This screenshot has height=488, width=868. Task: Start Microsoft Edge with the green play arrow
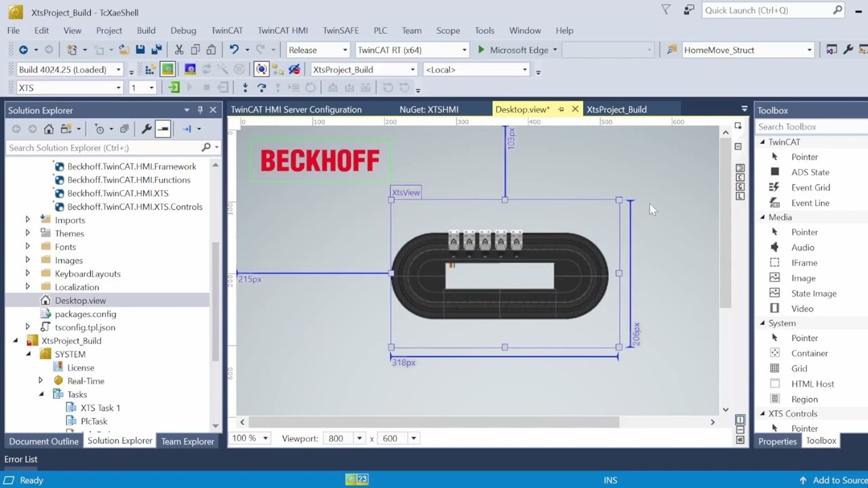[481, 49]
